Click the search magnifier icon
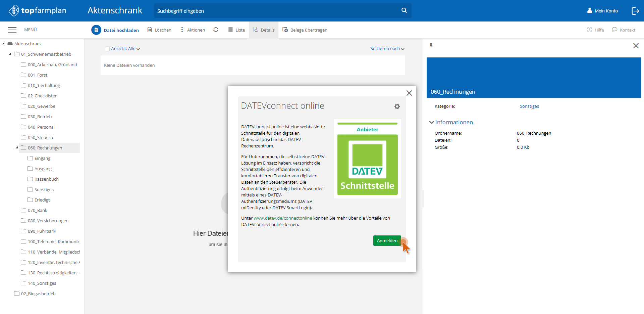This screenshot has width=644, height=314. tap(404, 10)
